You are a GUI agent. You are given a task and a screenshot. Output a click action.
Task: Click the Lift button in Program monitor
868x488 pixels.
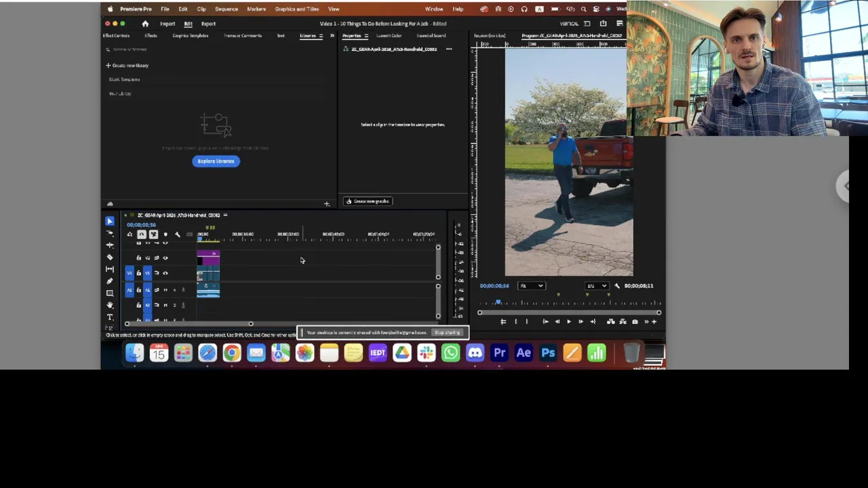[611, 322]
